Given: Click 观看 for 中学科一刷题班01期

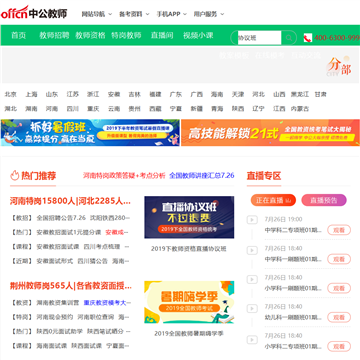Looking at the screenshot, I should coord(339,259).
